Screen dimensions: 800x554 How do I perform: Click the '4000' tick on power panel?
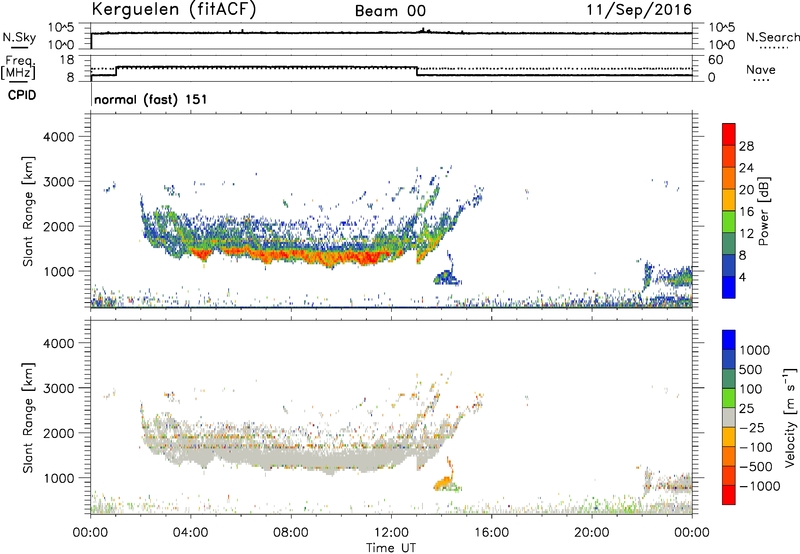click(x=58, y=137)
